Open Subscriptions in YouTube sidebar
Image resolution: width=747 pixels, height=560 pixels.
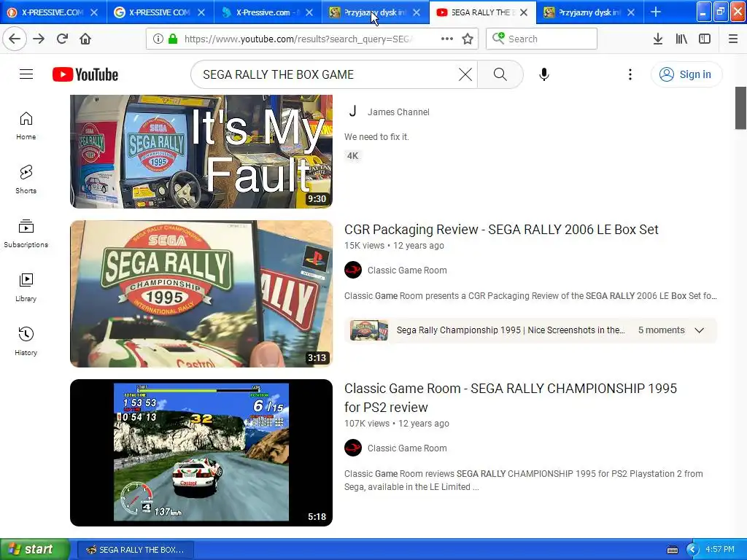(x=26, y=234)
